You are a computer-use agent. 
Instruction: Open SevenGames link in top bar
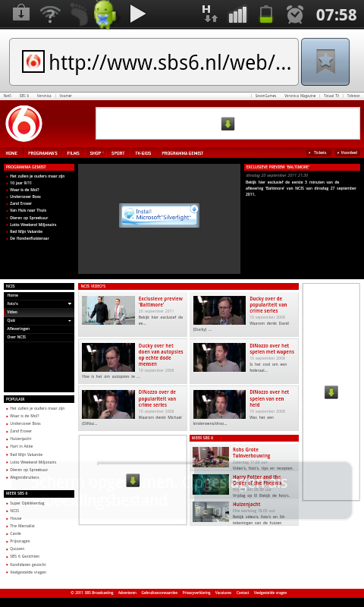pos(265,96)
